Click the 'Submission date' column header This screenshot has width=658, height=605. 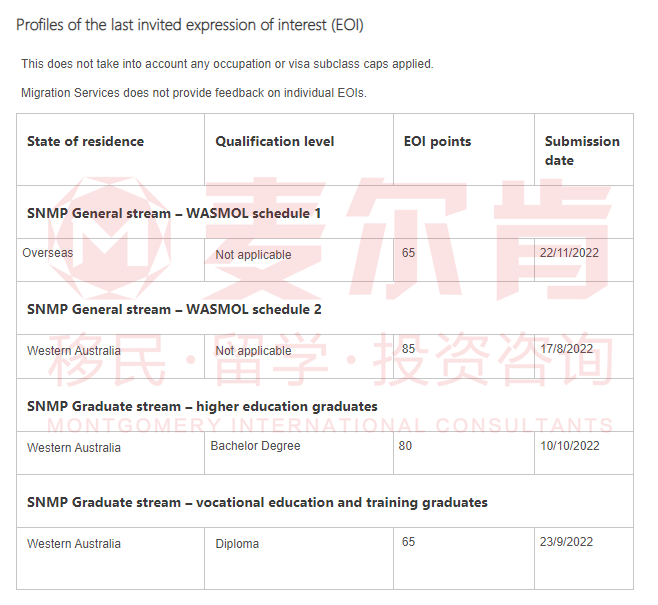tap(582, 151)
